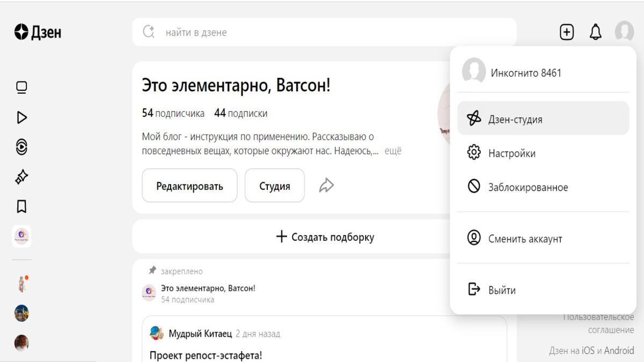Open the 44 подписки link
Screen dimensions: 644x362
240,113
